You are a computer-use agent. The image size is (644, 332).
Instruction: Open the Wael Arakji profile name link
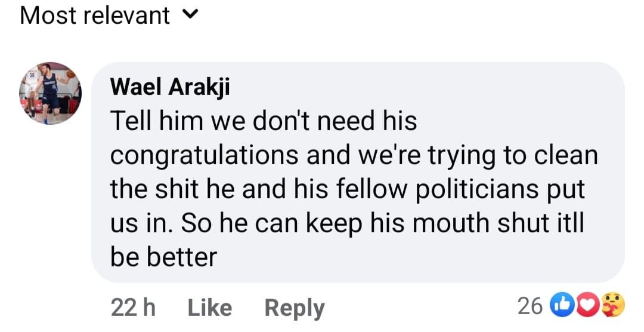tap(170, 87)
